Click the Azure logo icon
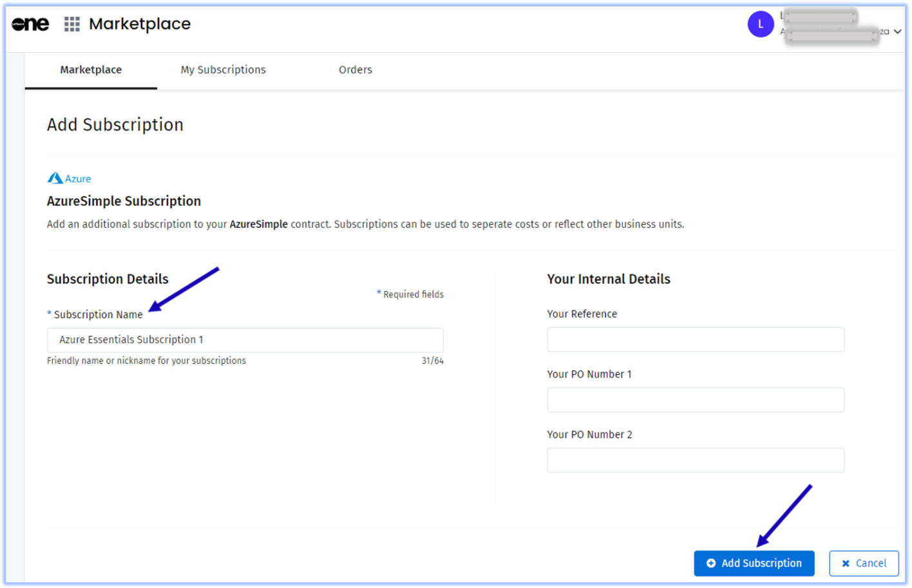 (x=55, y=178)
